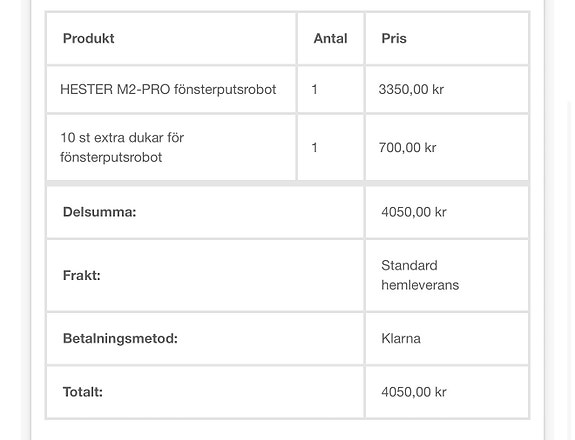Screen dimensions: 575x440
Task: Select the 3350,00 kr price
Action: tap(411, 89)
